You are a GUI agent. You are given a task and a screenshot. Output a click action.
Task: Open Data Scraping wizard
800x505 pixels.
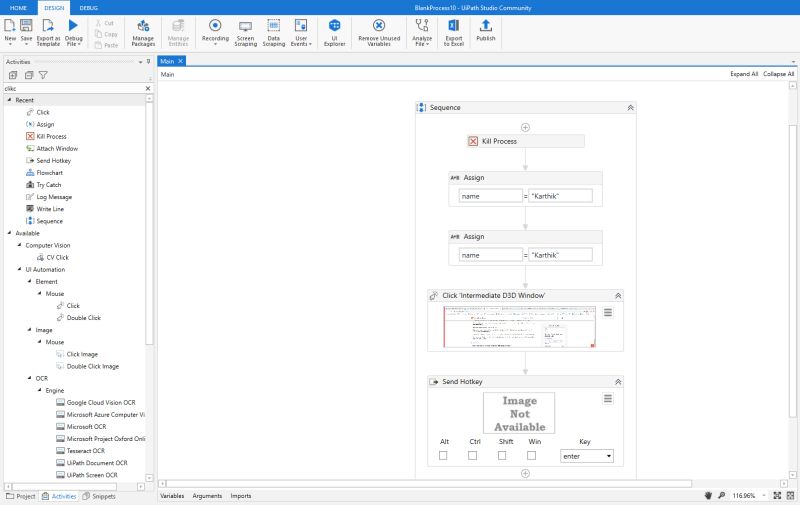click(x=273, y=32)
